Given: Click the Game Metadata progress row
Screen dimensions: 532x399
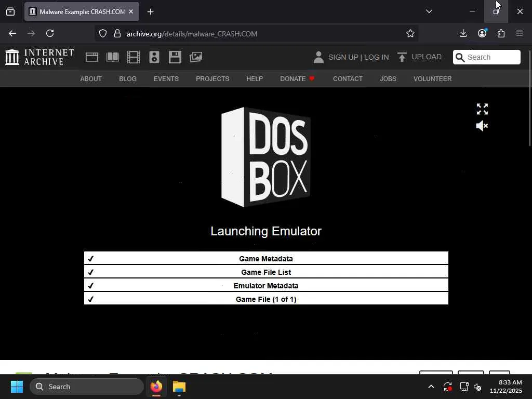Looking at the screenshot, I should [x=266, y=258].
